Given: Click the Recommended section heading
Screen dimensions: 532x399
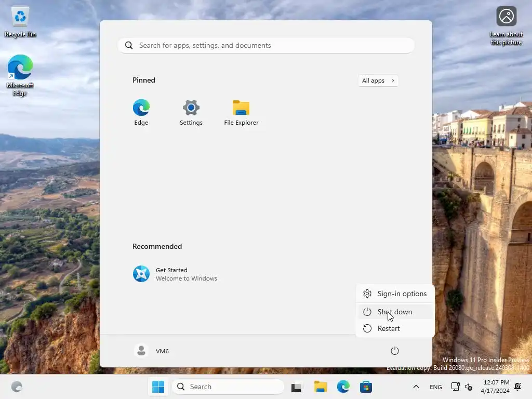Looking at the screenshot, I should click(x=157, y=246).
